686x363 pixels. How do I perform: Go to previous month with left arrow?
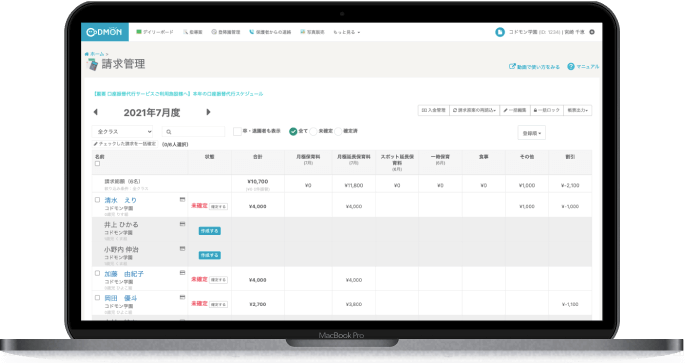coord(95,112)
